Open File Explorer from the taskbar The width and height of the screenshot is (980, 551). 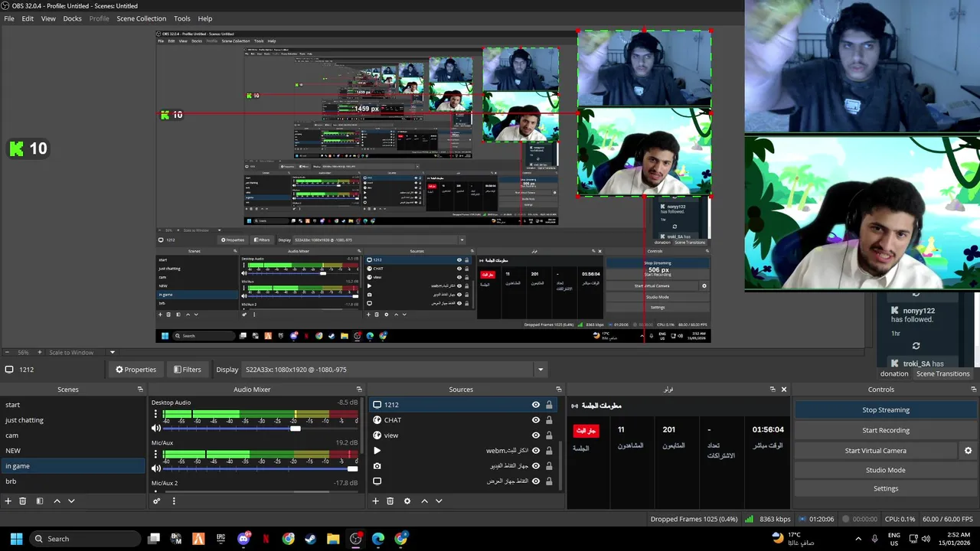333,539
